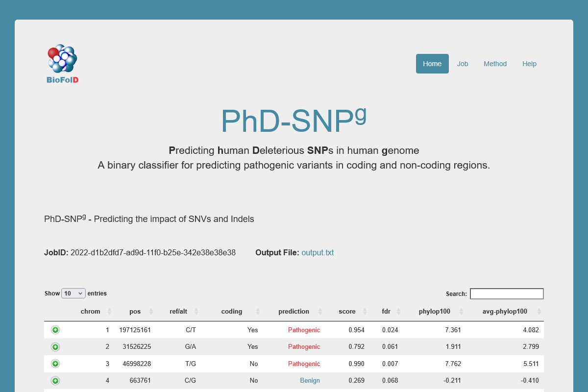Switch to the Job page
The height and width of the screenshot is (392, 588).
(462, 64)
